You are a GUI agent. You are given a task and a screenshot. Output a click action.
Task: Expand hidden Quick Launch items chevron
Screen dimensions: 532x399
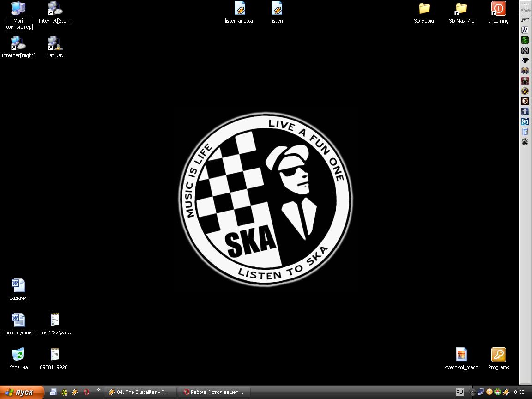click(x=98, y=390)
